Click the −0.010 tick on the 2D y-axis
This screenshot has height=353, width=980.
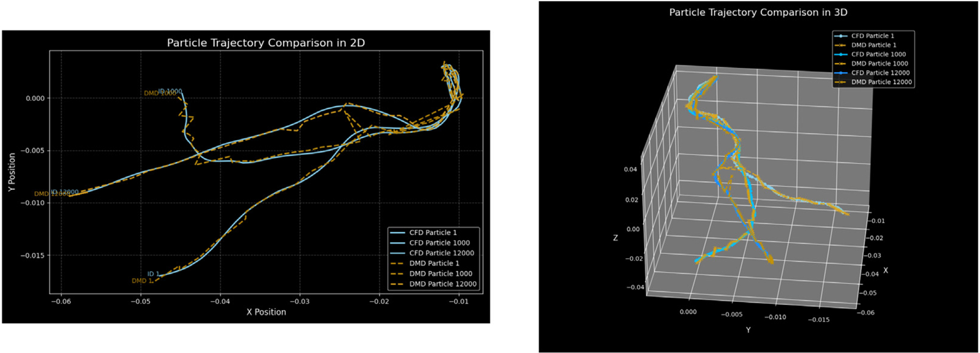[33, 203]
